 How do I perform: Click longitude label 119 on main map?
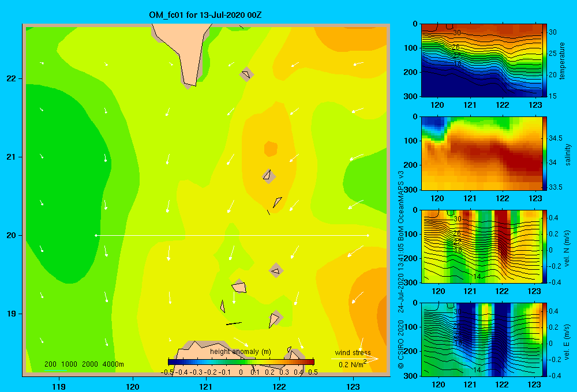point(59,386)
